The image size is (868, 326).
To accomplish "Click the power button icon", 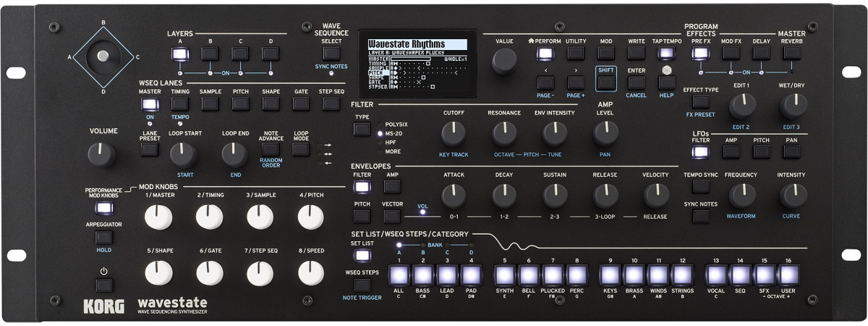I will [104, 284].
